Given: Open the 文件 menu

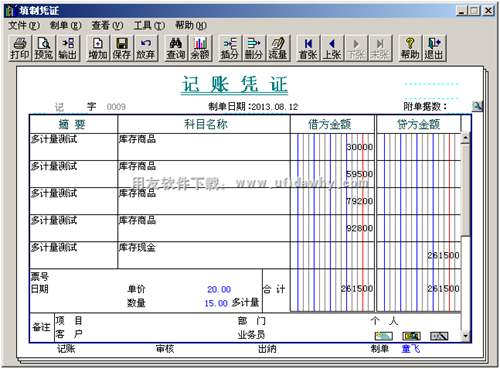Looking at the screenshot, I should pos(24,25).
